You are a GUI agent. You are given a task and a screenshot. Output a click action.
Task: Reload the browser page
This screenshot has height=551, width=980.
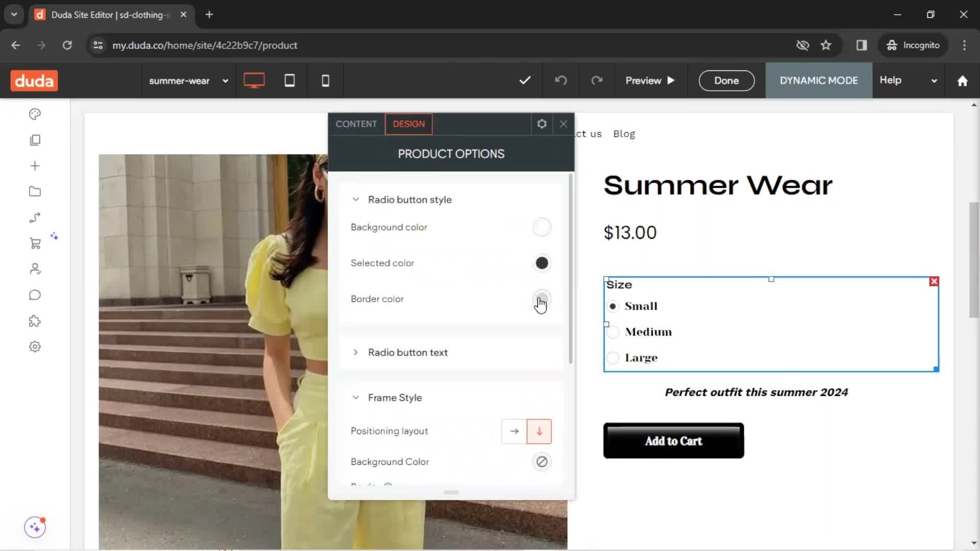[67, 45]
